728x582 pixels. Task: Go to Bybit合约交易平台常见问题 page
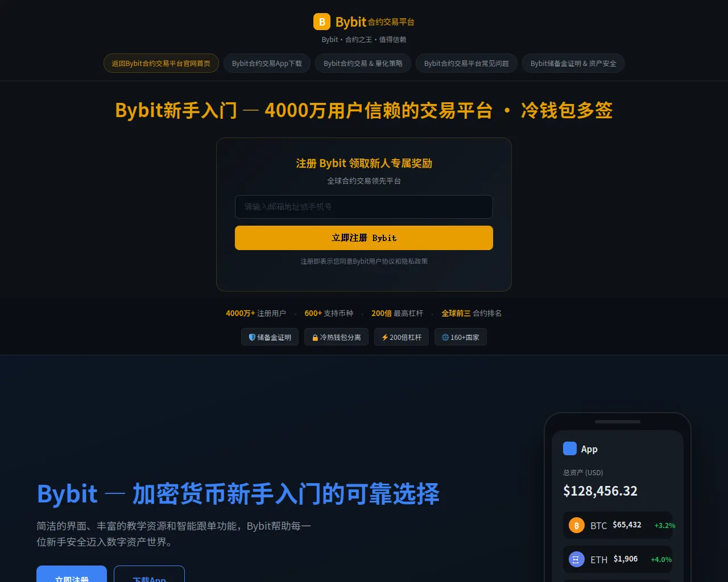[466, 63]
